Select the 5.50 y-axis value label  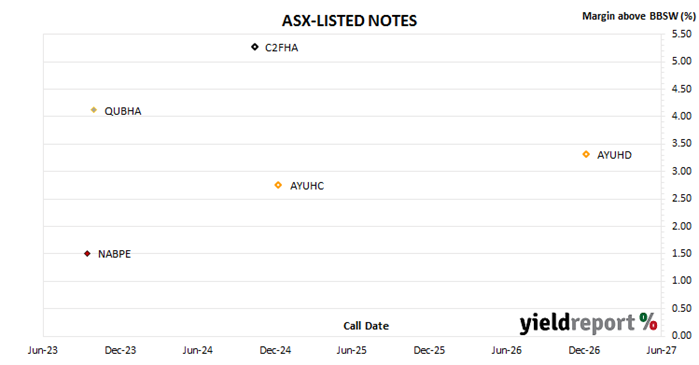(682, 34)
